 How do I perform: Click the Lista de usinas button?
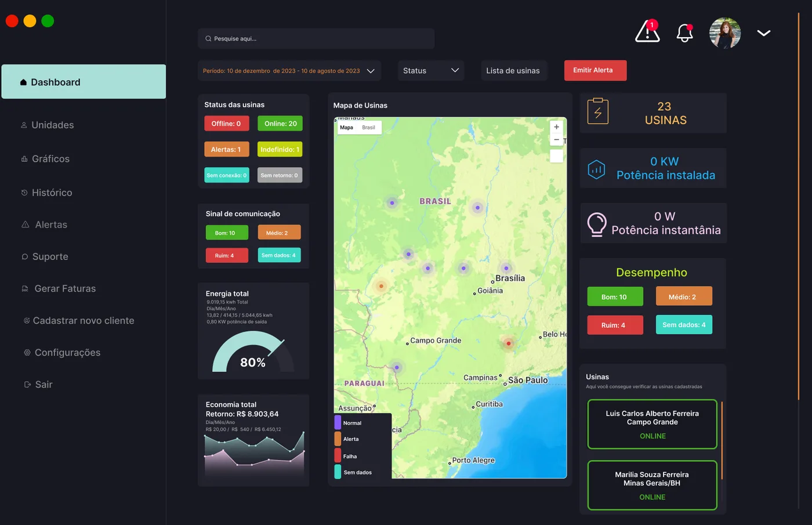tap(513, 71)
